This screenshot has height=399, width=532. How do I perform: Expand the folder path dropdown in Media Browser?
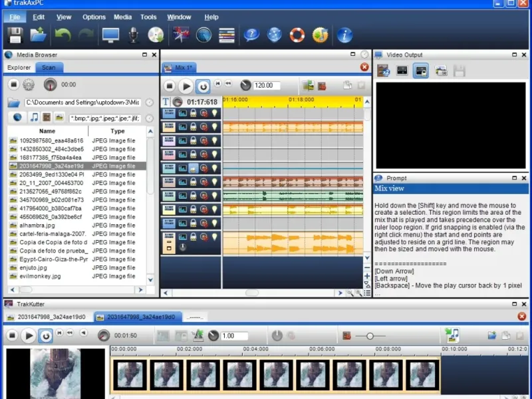coord(149,102)
